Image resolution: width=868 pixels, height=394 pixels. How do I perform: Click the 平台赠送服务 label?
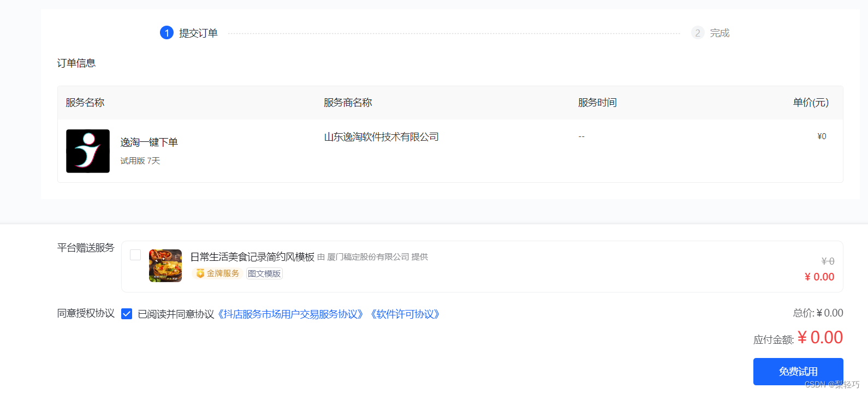click(86, 248)
